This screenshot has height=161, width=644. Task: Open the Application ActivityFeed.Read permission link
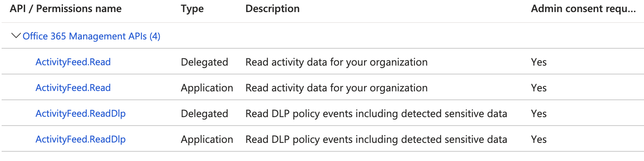pos(73,88)
